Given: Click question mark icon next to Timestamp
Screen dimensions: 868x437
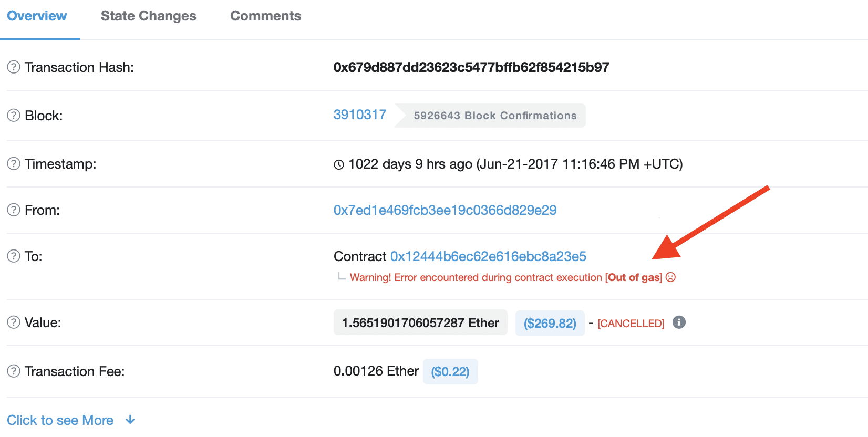Looking at the screenshot, I should (14, 164).
